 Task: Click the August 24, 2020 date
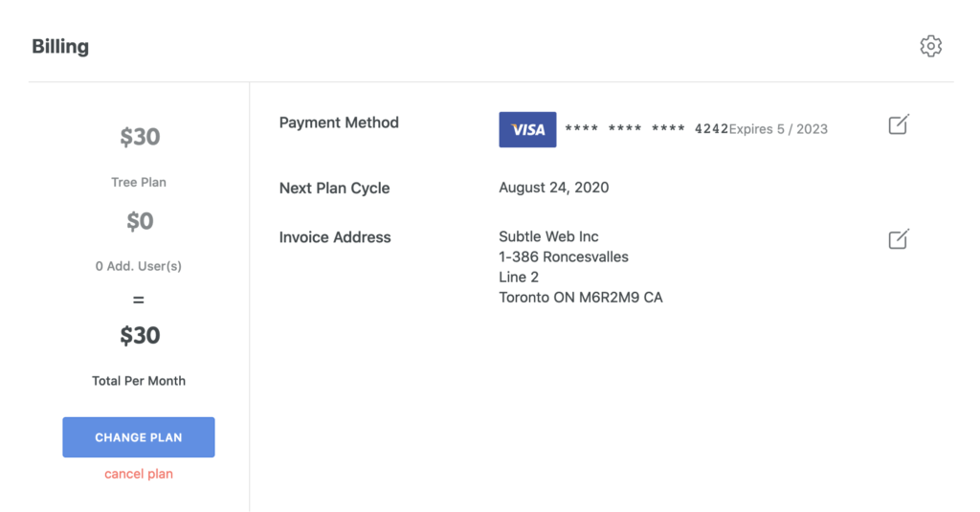coord(554,188)
